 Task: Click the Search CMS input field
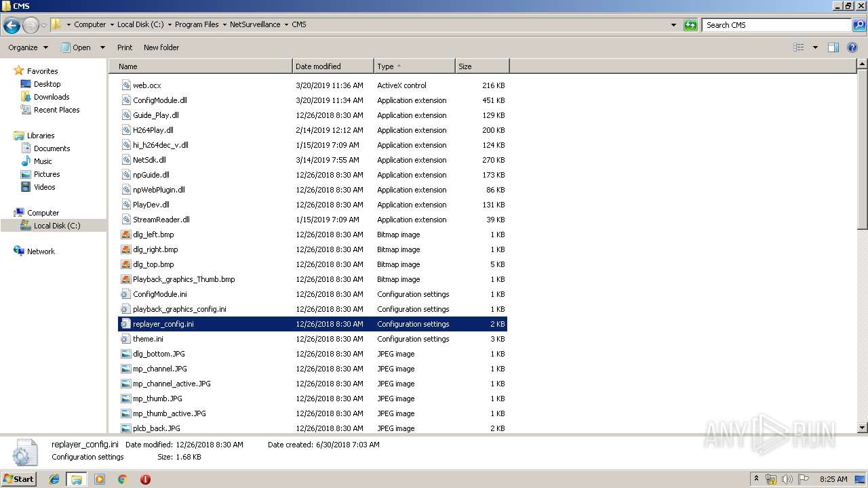777,25
